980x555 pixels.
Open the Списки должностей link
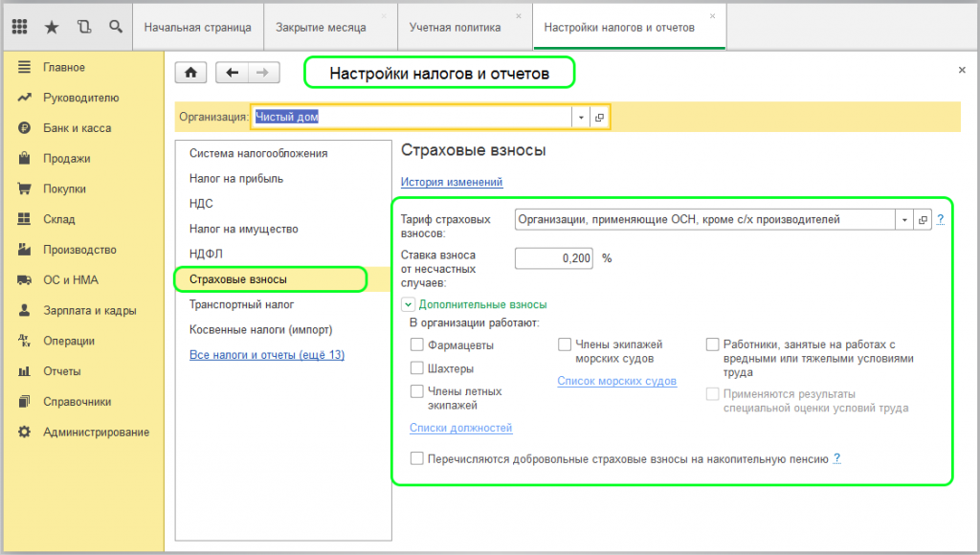pyautogui.click(x=460, y=428)
